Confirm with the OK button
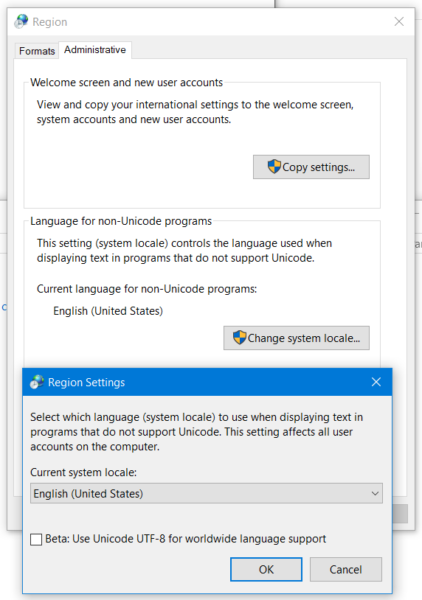Image resolution: width=422 pixels, height=600 pixels. [x=266, y=569]
